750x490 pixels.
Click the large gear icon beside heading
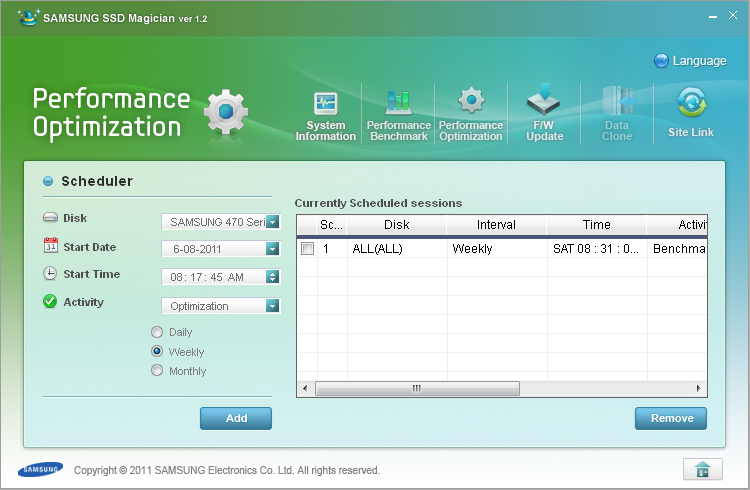click(226, 112)
